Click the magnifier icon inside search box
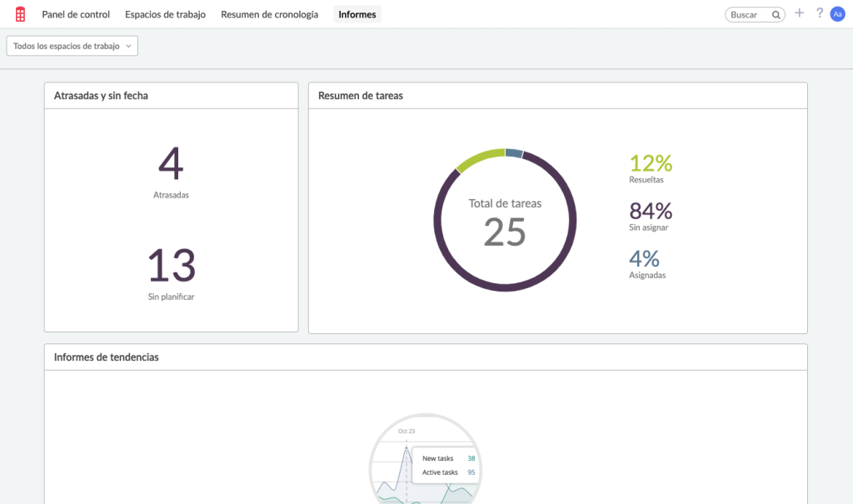The height and width of the screenshot is (504, 853). coord(775,13)
